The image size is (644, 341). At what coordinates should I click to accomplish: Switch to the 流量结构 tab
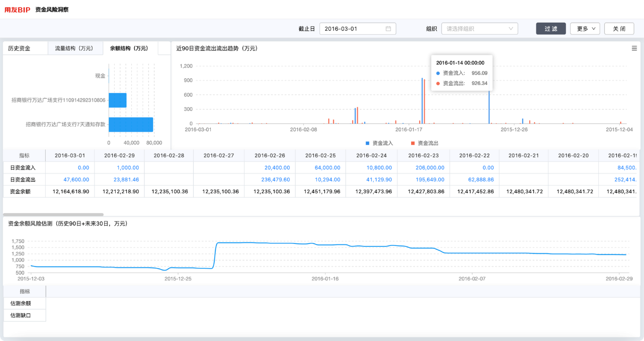[74, 48]
